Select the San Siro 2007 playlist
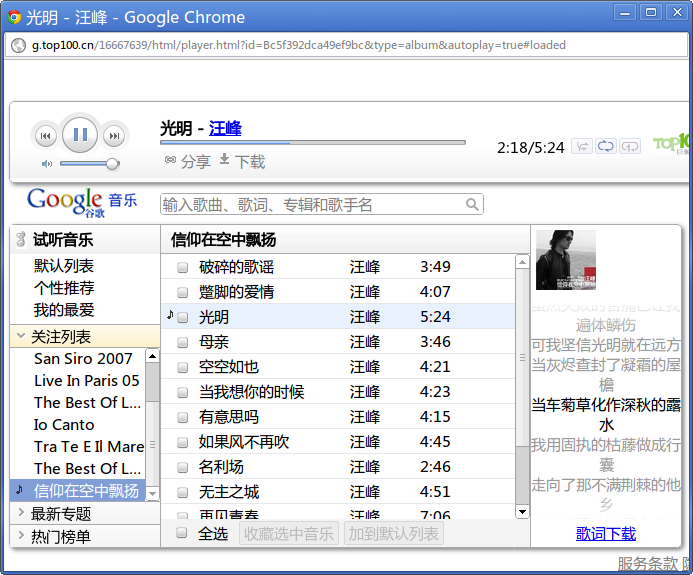 (83, 358)
